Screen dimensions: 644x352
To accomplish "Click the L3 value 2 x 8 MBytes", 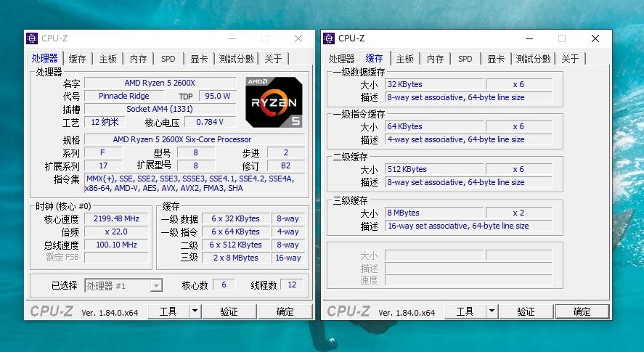I will click(x=235, y=258).
